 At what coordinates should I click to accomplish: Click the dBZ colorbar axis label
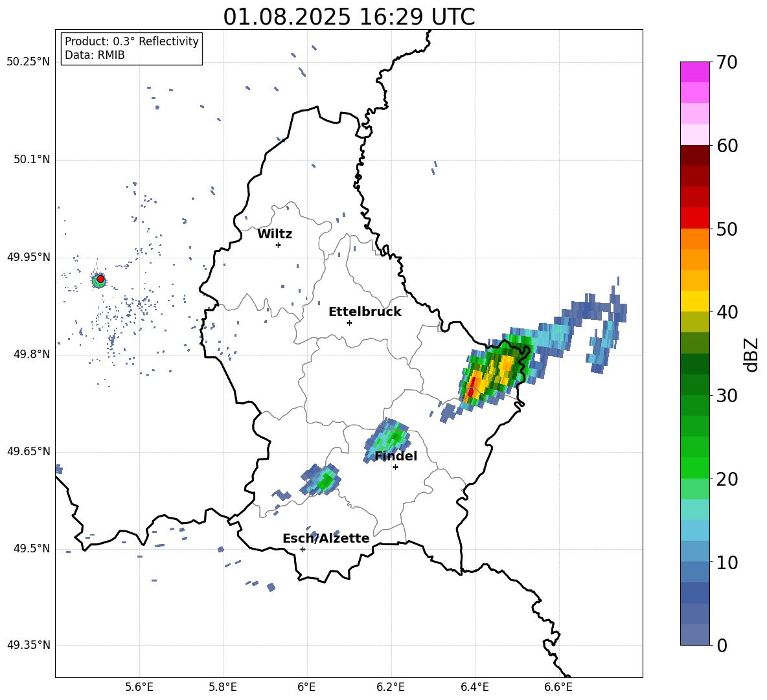click(752, 354)
